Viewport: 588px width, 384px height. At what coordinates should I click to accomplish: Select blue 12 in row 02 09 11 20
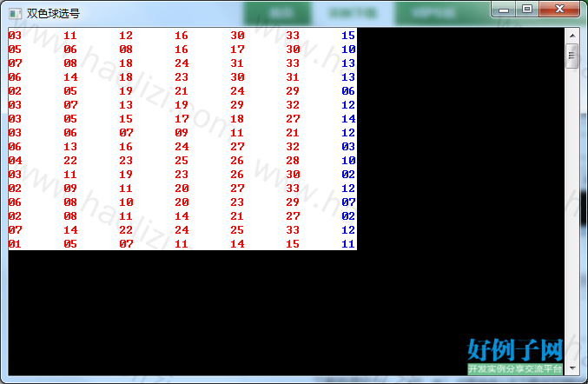point(348,189)
